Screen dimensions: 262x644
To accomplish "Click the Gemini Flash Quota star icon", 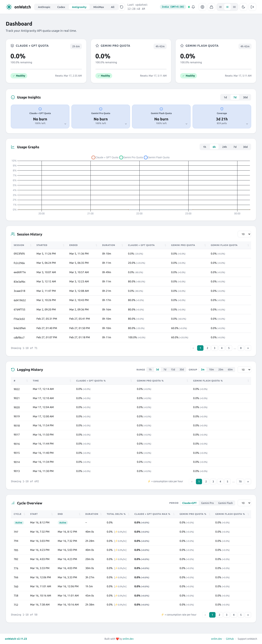I will pyautogui.click(x=182, y=46).
